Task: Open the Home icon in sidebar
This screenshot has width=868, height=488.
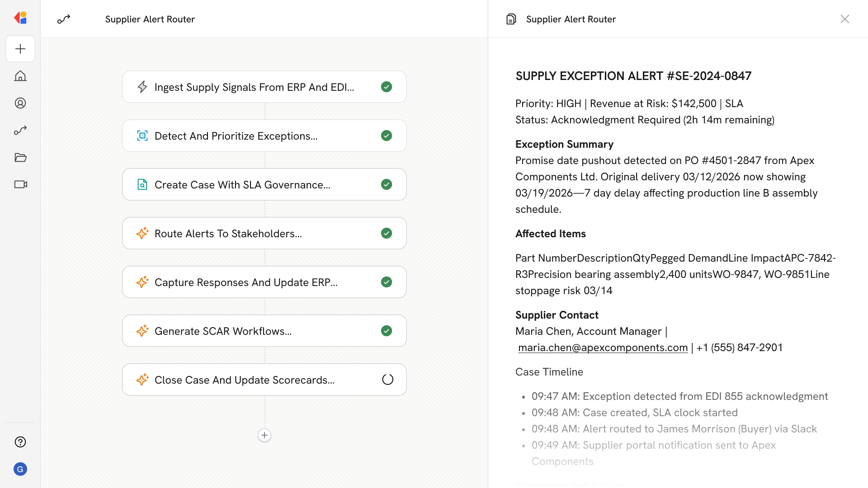Action: 20,76
